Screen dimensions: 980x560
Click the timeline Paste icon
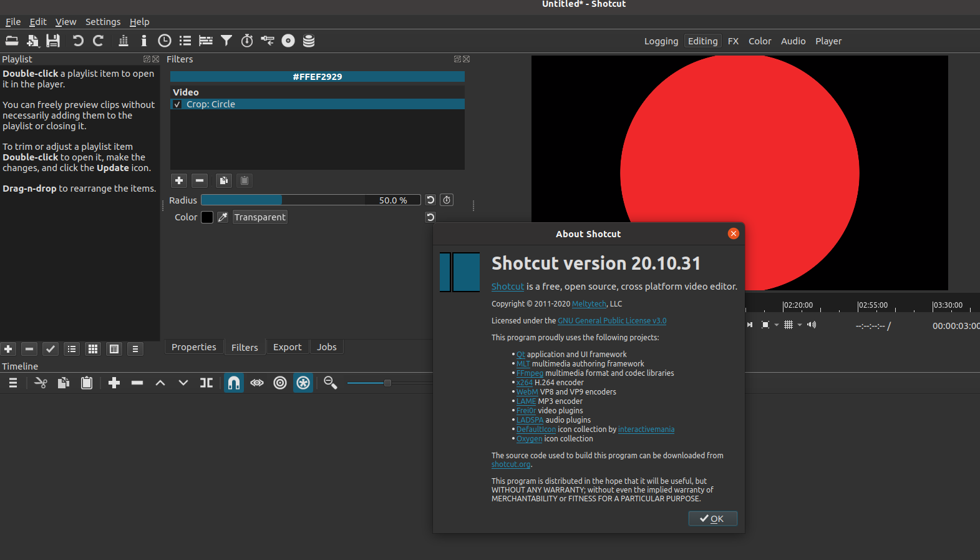coord(87,383)
